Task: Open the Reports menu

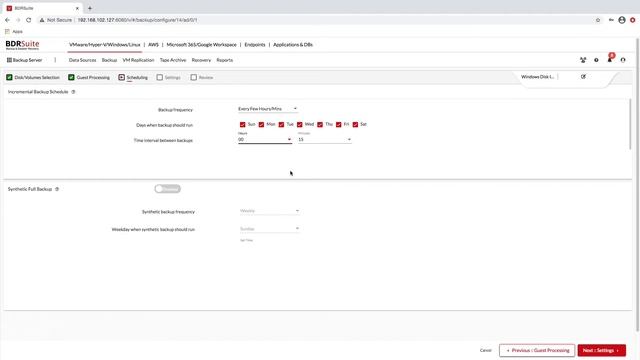Action: [224, 60]
